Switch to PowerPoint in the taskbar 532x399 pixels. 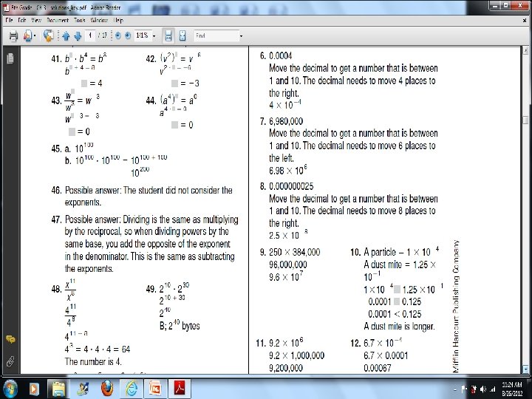155,389
